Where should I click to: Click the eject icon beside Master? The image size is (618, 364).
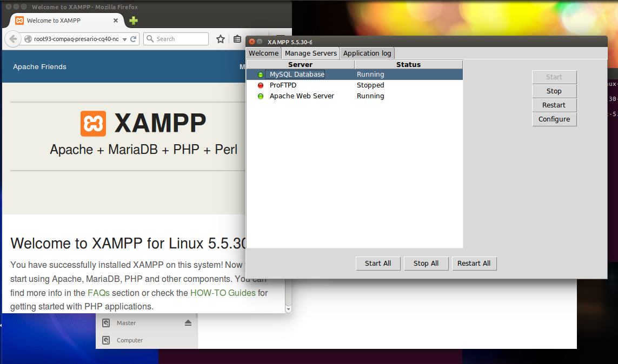pyautogui.click(x=188, y=322)
